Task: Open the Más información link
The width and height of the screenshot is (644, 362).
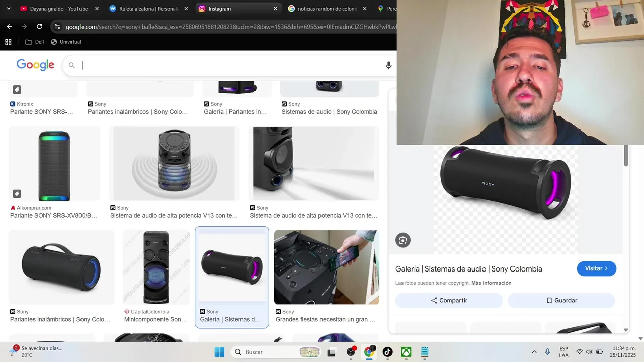Action: 491,283
